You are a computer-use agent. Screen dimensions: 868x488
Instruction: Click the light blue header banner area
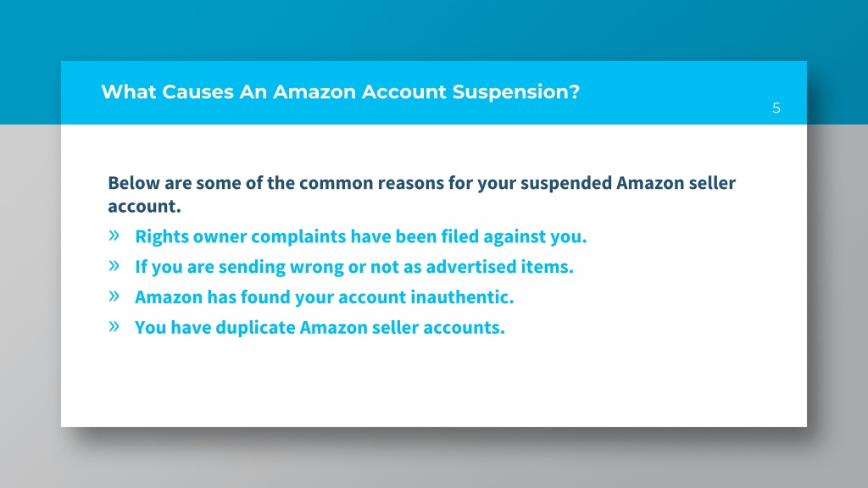(433, 92)
